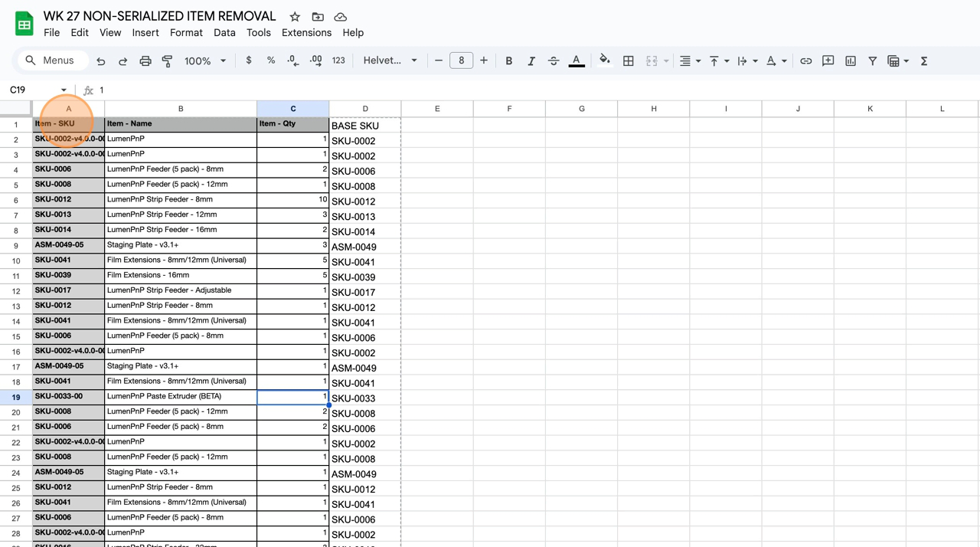
Task: Click the insert link icon
Action: [805, 61]
